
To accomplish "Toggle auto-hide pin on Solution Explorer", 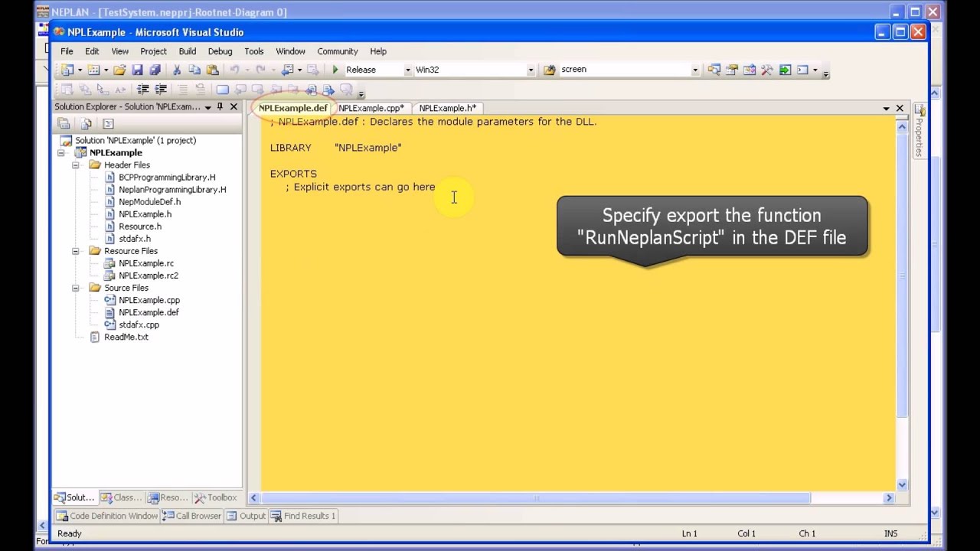I will (x=220, y=107).
